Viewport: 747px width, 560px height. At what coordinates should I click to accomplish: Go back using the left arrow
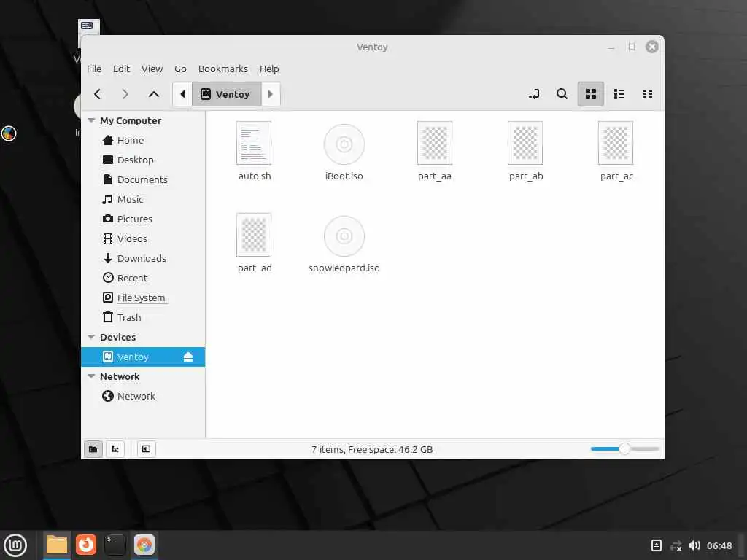(98, 94)
